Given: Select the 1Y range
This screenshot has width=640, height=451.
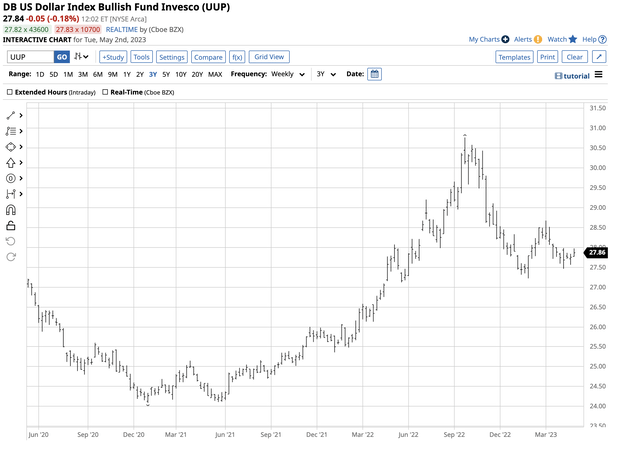Looking at the screenshot, I should point(127,74).
